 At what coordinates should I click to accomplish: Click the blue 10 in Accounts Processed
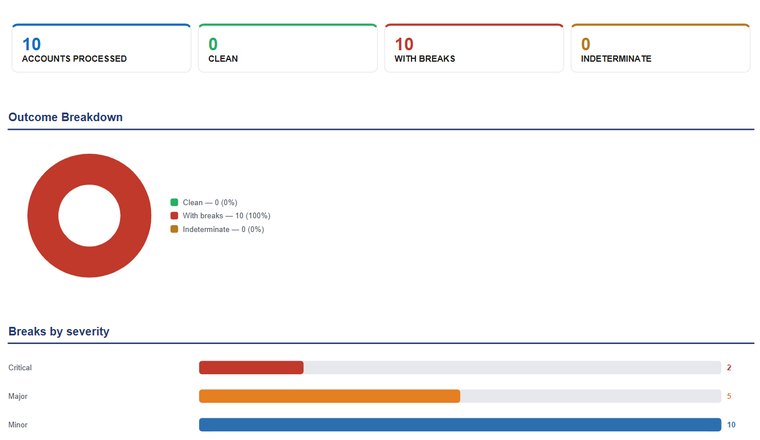pyautogui.click(x=32, y=45)
